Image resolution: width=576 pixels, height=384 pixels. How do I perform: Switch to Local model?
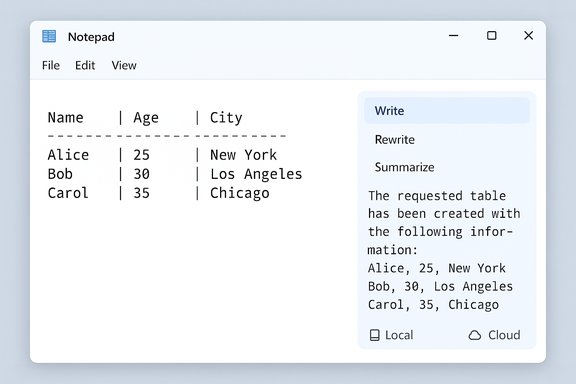[x=391, y=335]
